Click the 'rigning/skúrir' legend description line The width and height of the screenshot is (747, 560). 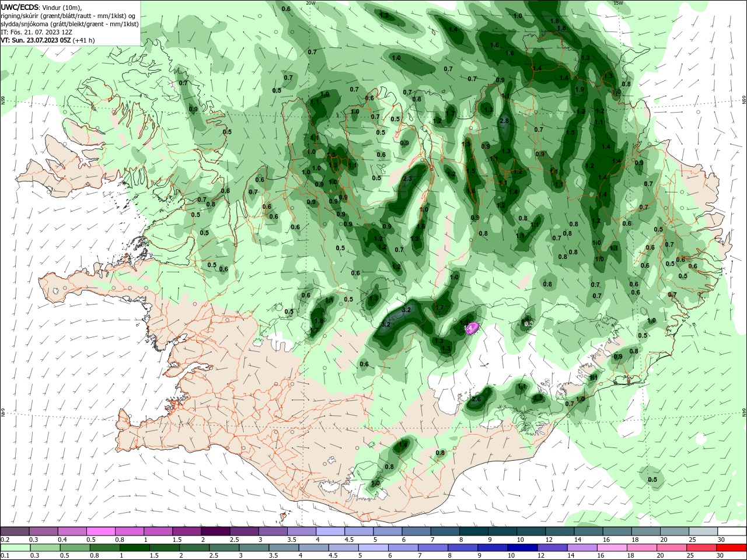tap(68, 16)
